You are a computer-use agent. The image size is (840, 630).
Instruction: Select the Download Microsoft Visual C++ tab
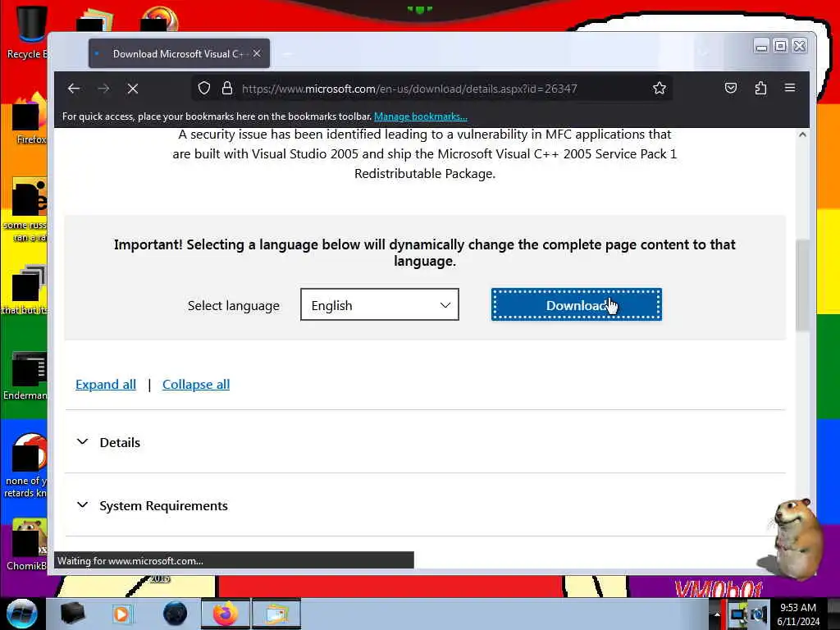pyautogui.click(x=179, y=53)
